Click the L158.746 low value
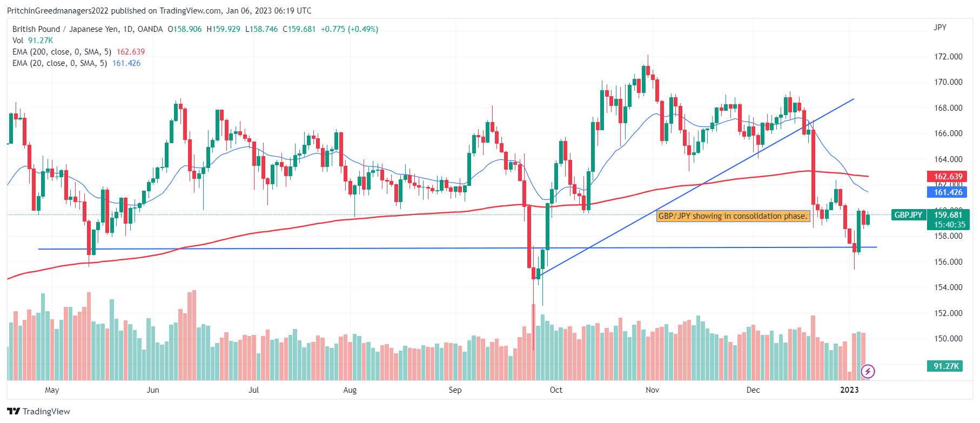980x423 pixels. pos(261,29)
